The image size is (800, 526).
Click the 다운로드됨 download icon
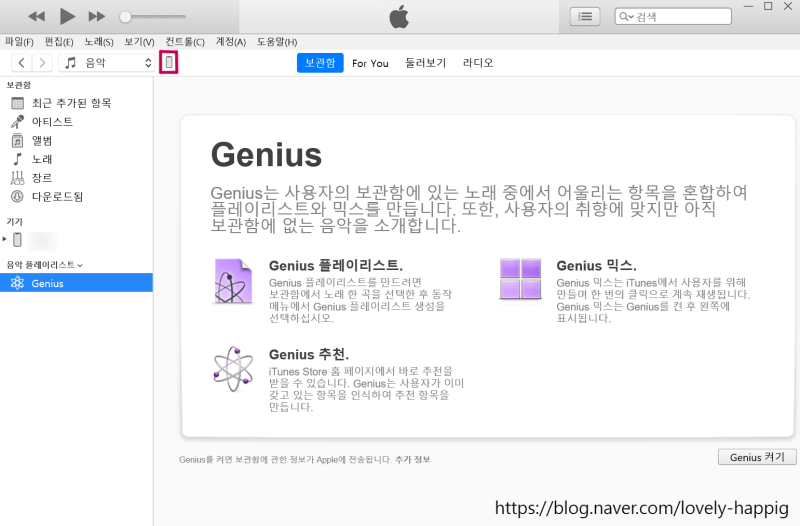pyautogui.click(x=17, y=196)
